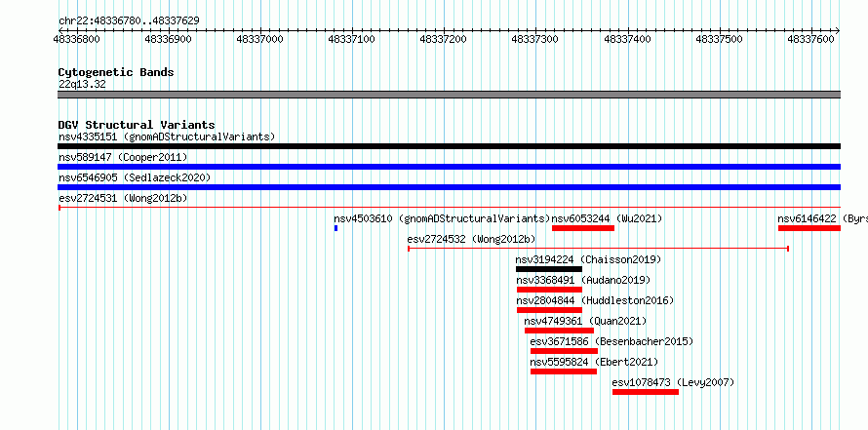Click ruler position 48337600
This screenshot has width=868, height=430.
[811, 39]
